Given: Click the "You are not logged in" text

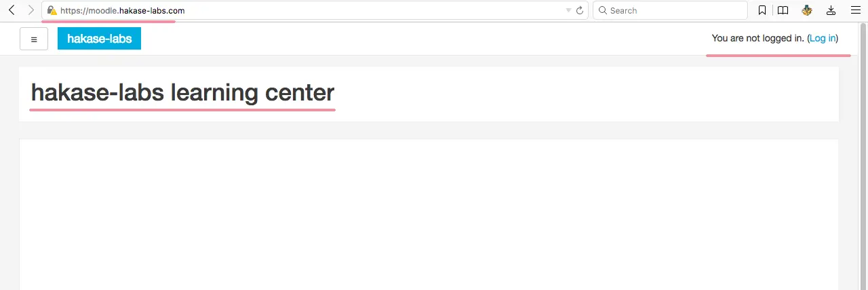Looking at the screenshot, I should (x=758, y=38).
